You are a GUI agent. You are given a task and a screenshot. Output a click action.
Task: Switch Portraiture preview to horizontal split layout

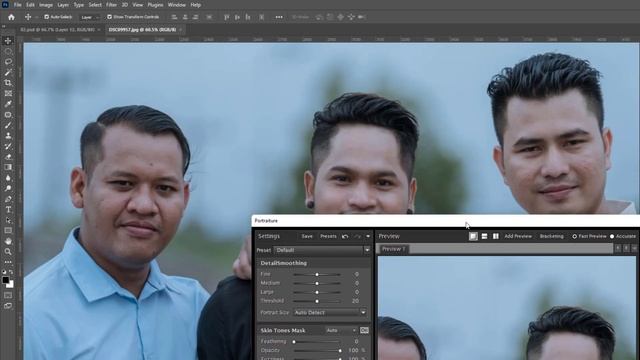pos(484,236)
